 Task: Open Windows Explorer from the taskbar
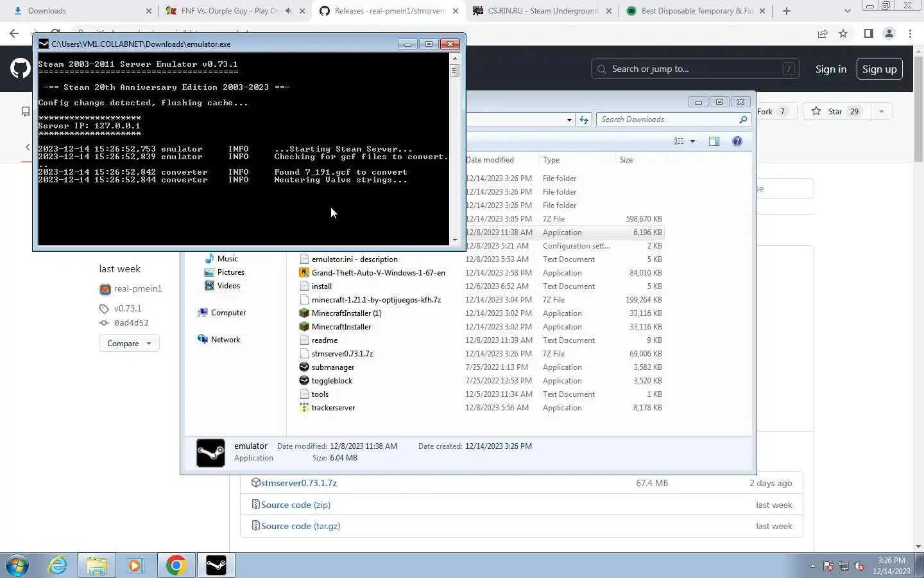pyautogui.click(x=97, y=565)
